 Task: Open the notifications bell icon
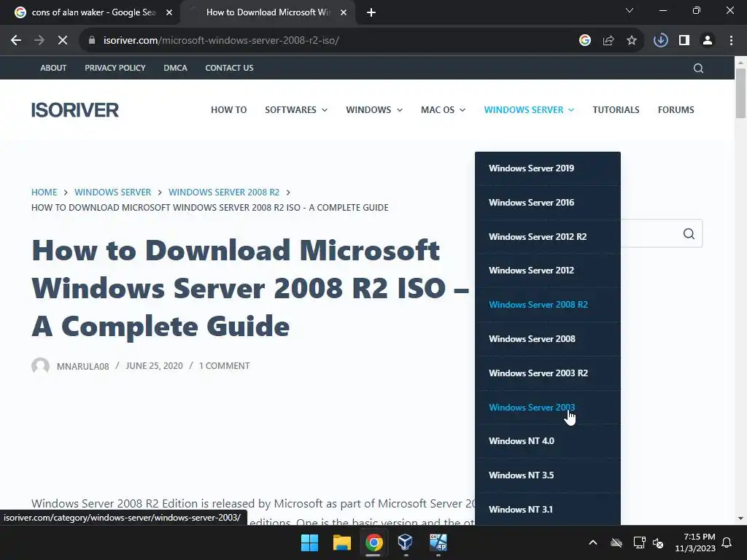tap(727, 542)
